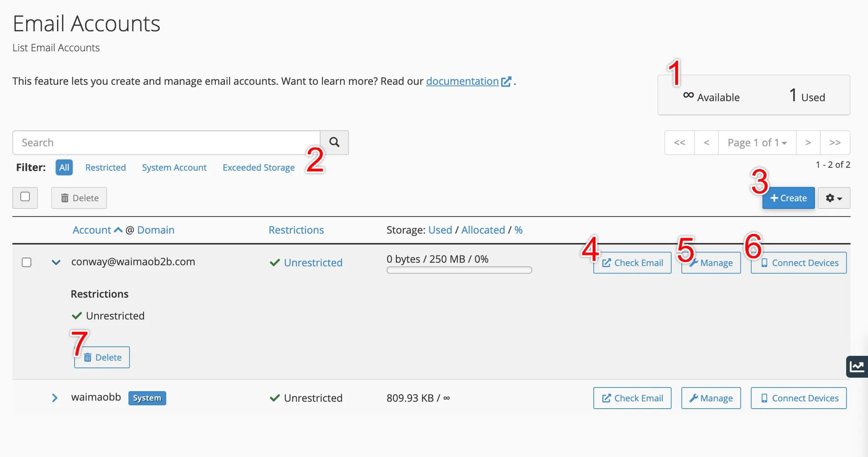The height and width of the screenshot is (457, 868).
Task: Click into the Search input field
Action: [166, 143]
